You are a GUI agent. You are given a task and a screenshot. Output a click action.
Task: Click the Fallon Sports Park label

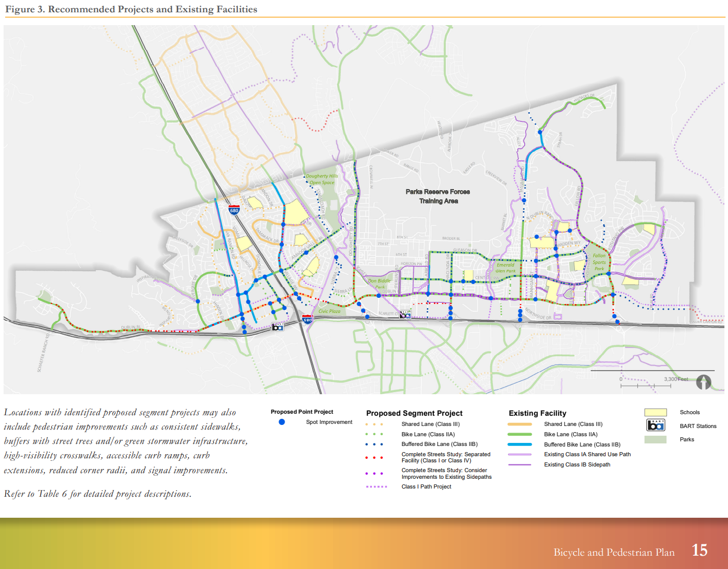599,262
